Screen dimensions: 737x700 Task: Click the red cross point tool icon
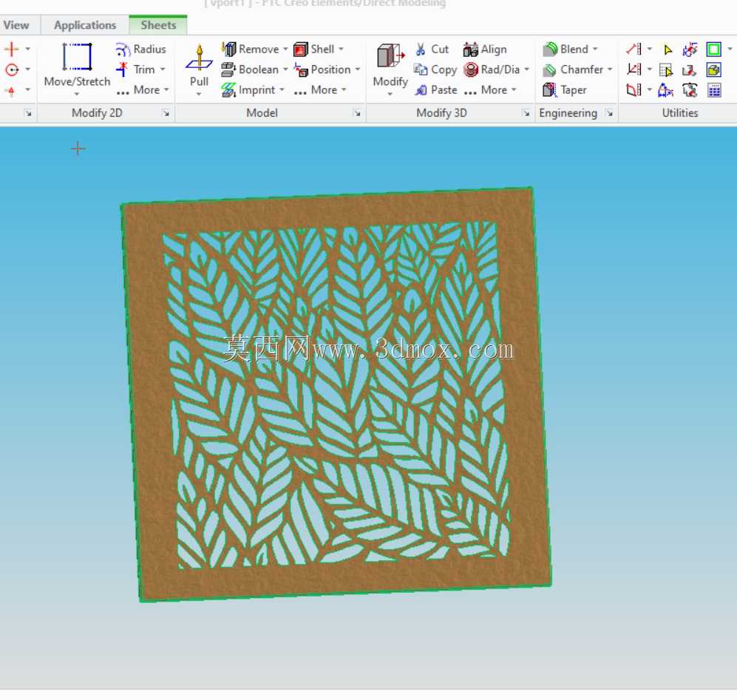tap(12, 49)
